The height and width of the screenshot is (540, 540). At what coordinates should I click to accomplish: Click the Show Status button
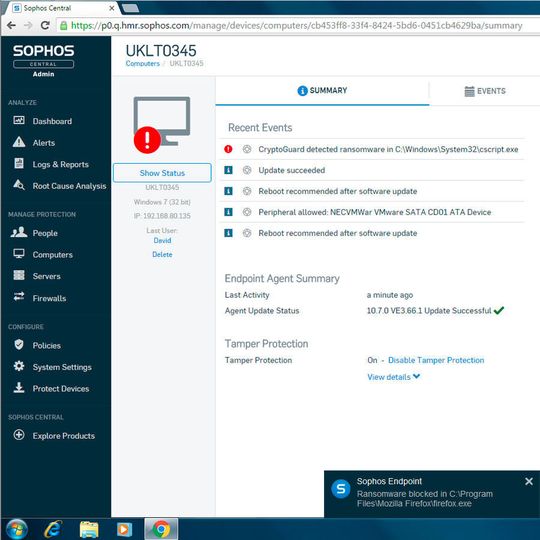162,173
